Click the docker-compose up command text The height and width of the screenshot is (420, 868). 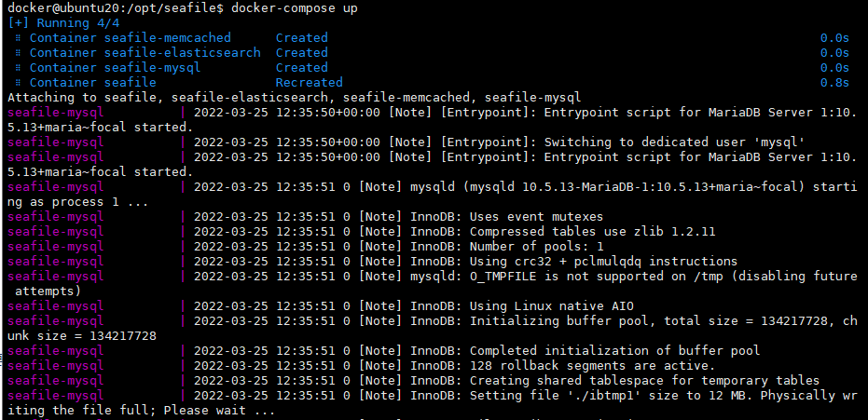point(294,7)
